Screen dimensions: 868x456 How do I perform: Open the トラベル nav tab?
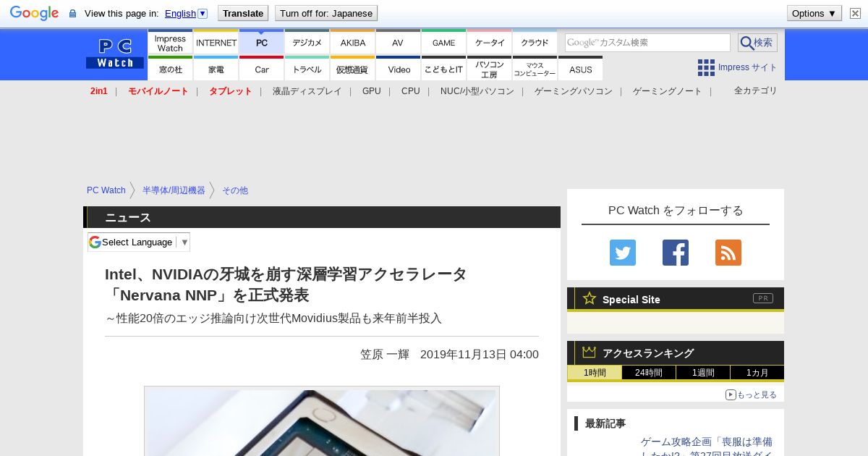coord(307,69)
